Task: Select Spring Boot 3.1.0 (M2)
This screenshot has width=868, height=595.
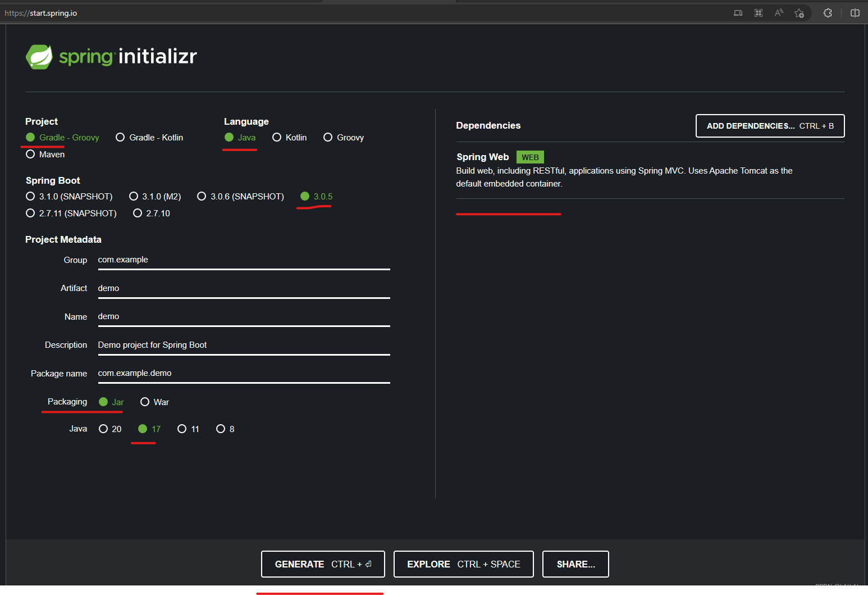Action: [155, 197]
